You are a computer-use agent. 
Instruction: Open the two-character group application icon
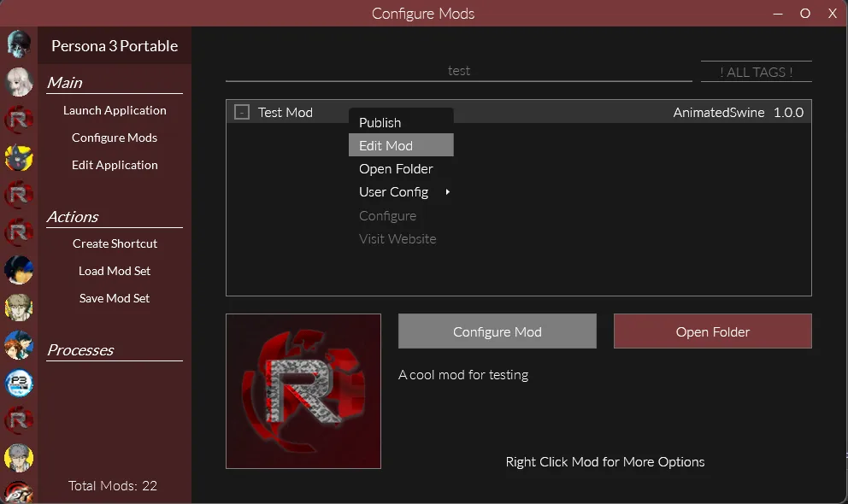(19, 345)
